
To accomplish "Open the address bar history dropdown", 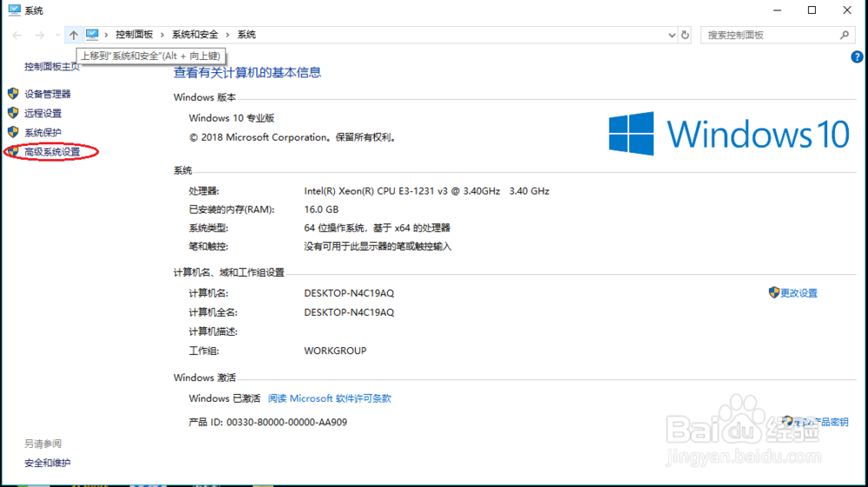I will point(672,35).
